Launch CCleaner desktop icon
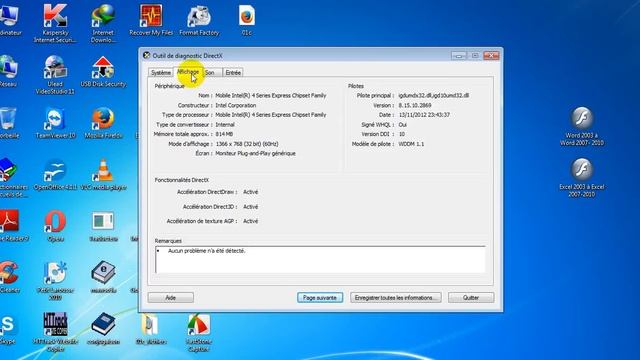The image size is (640, 360). coord(9,278)
